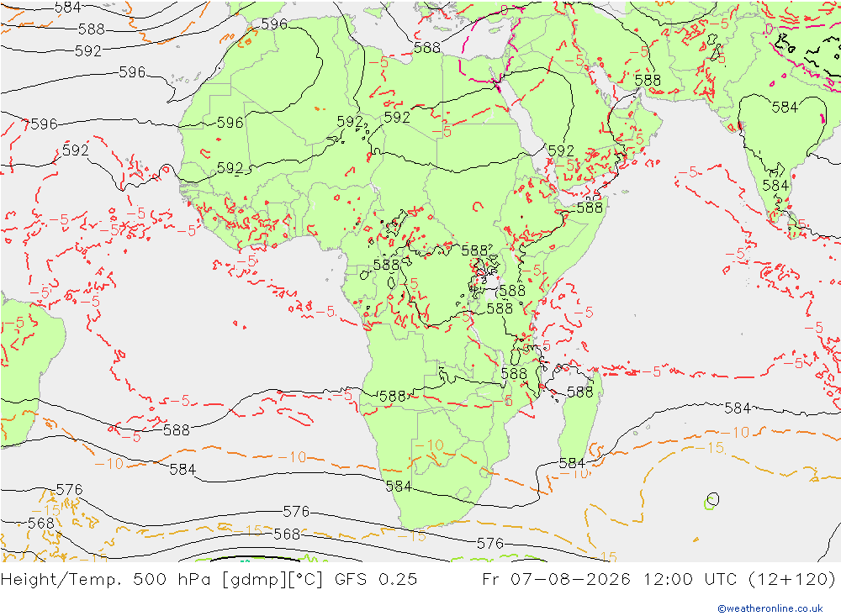Click the 584 contour label over South Africa
Viewport: 841px width, 616px height.
tap(399, 487)
